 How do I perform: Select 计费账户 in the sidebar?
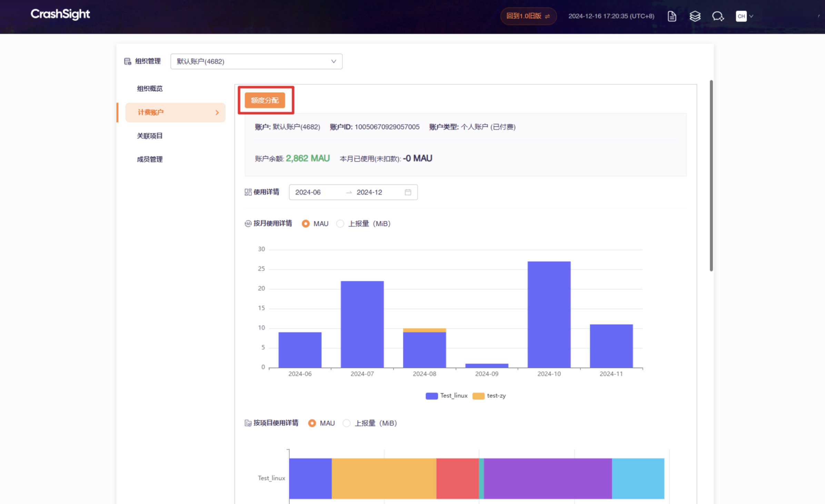tap(175, 112)
